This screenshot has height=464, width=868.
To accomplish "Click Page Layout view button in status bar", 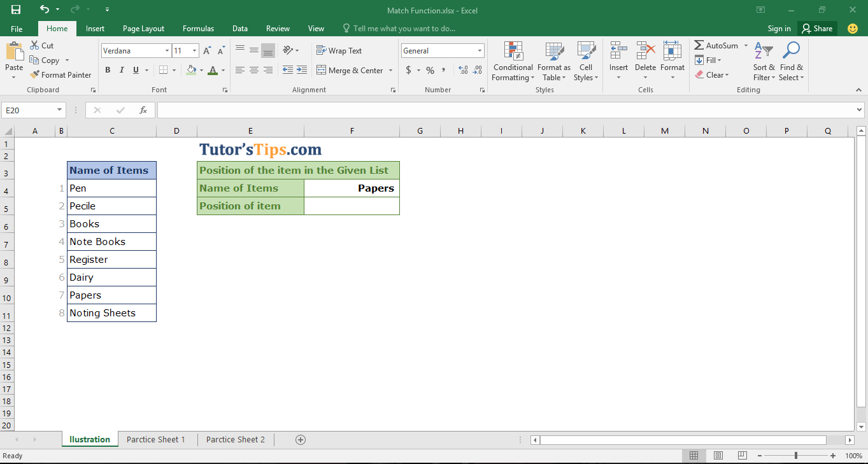I will (x=718, y=456).
